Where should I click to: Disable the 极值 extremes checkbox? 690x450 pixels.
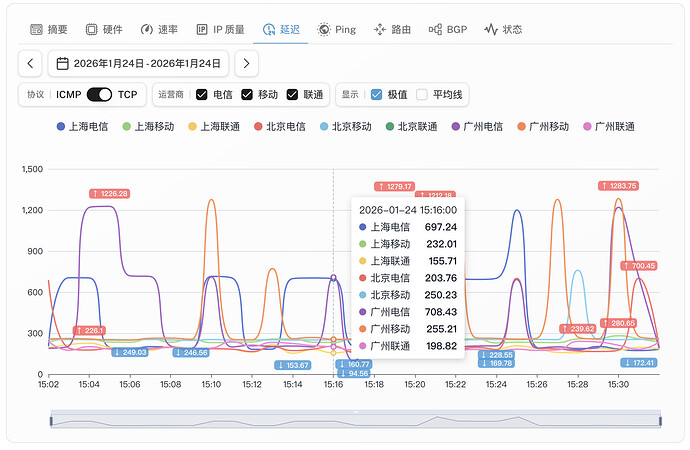376,95
